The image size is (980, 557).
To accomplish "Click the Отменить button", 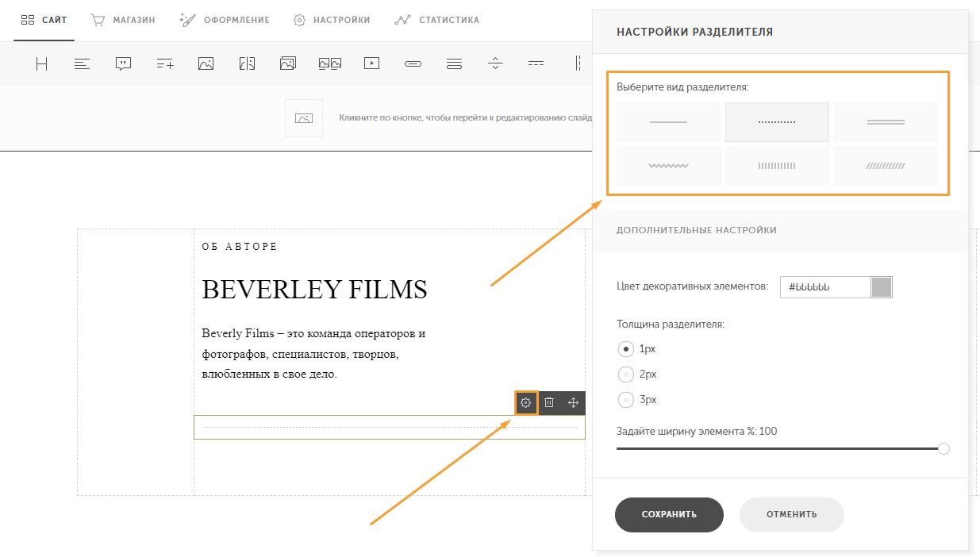I will tap(791, 514).
